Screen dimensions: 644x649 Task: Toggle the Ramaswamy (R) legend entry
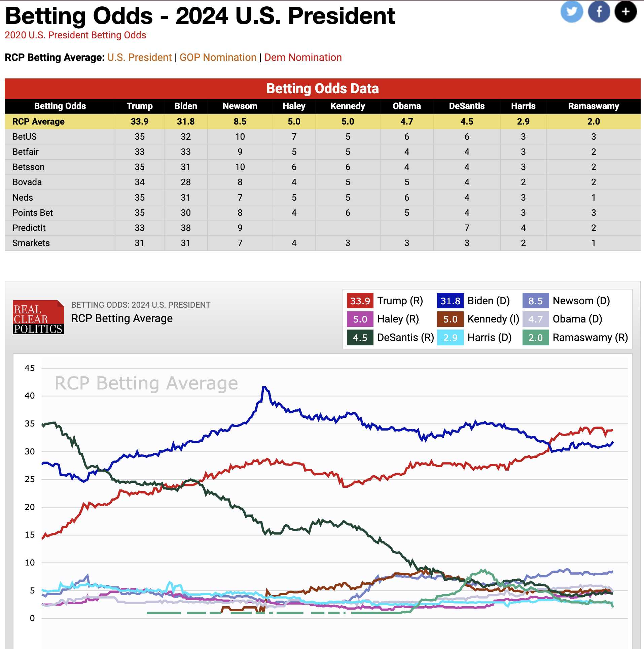[x=575, y=337]
